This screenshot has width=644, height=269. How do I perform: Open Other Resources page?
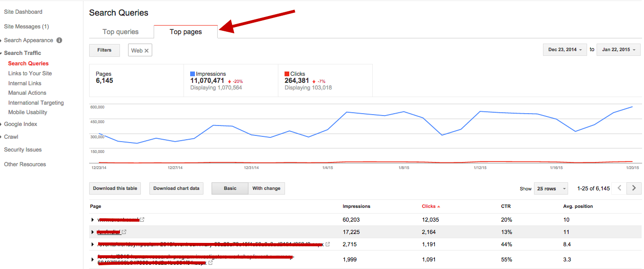[x=25, y=164]
